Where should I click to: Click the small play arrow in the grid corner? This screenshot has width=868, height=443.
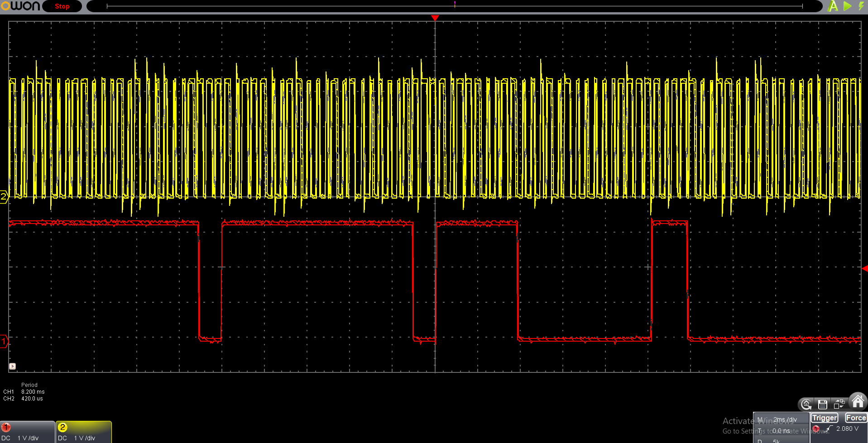point(13,367)
